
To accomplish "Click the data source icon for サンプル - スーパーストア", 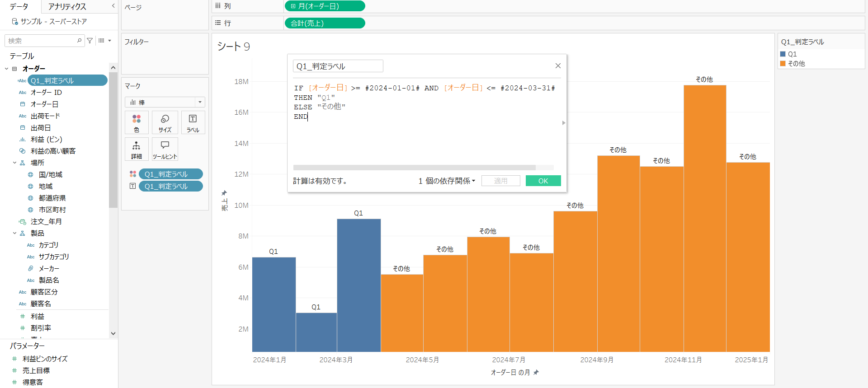I will coord(15,21).
